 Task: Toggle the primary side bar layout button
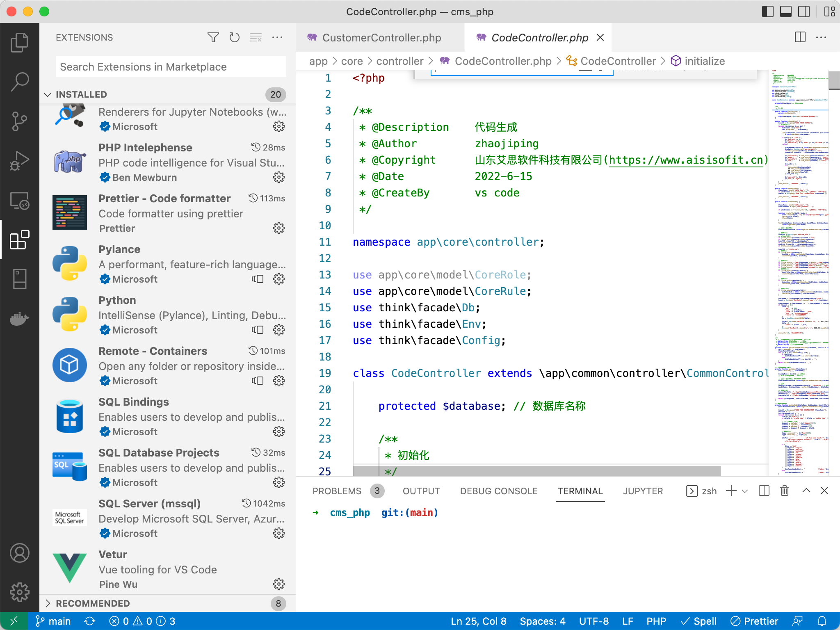coord(767,11)
